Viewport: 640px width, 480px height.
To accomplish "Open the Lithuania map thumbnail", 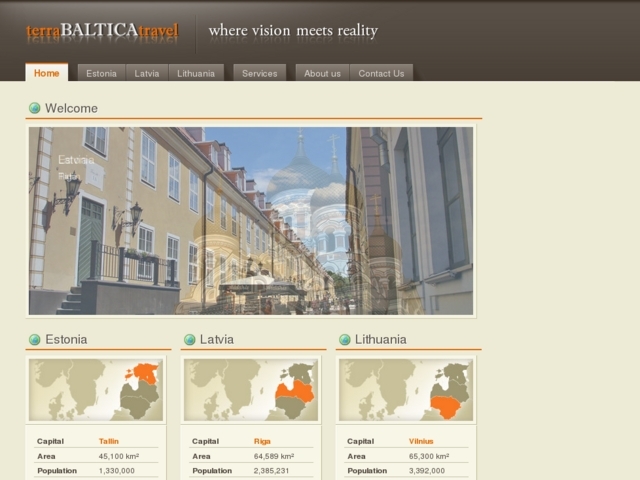I will [x=406, y=390].
